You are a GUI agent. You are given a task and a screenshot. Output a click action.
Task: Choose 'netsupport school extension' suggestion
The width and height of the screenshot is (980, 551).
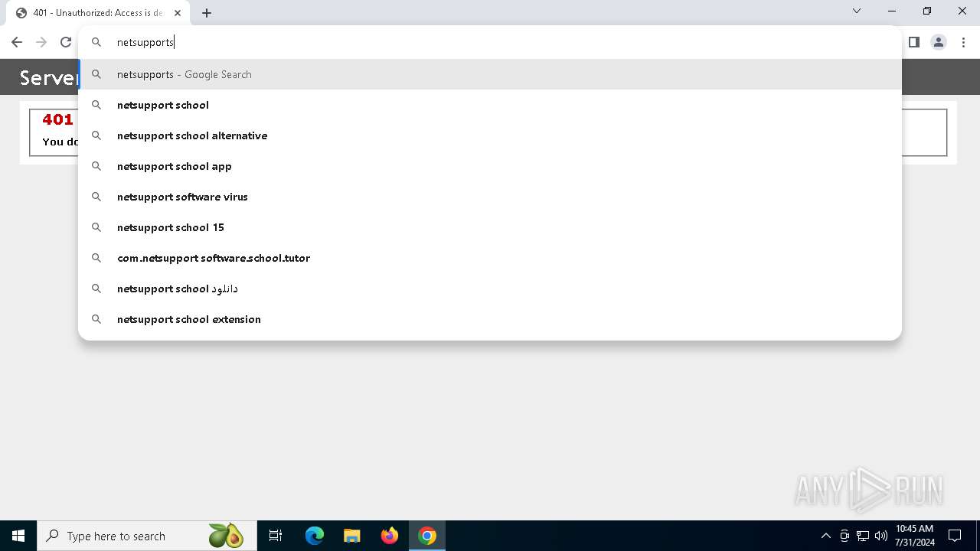[490, 319]
